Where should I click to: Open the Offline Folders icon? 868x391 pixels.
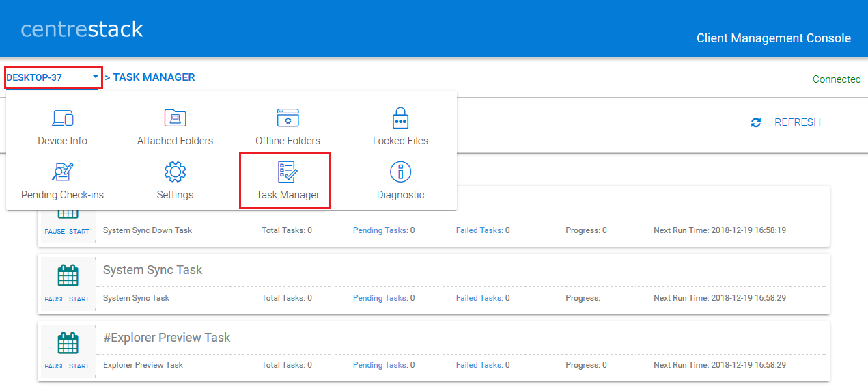[x=288, y=118]
